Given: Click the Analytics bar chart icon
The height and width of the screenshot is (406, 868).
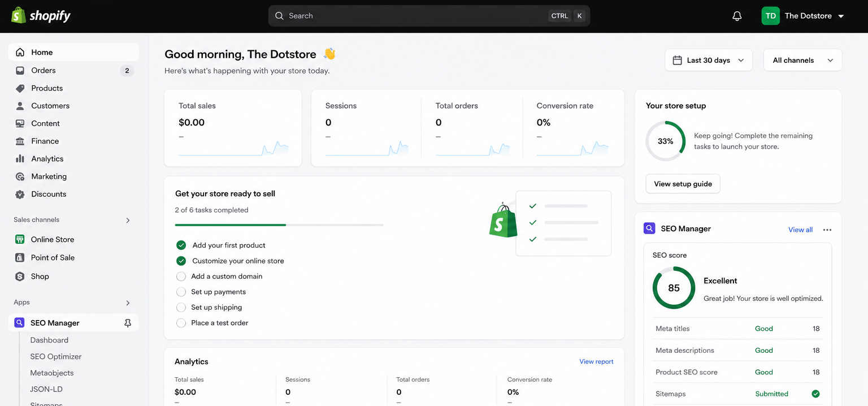Looking at the screenshot, I should coord(20,159).
